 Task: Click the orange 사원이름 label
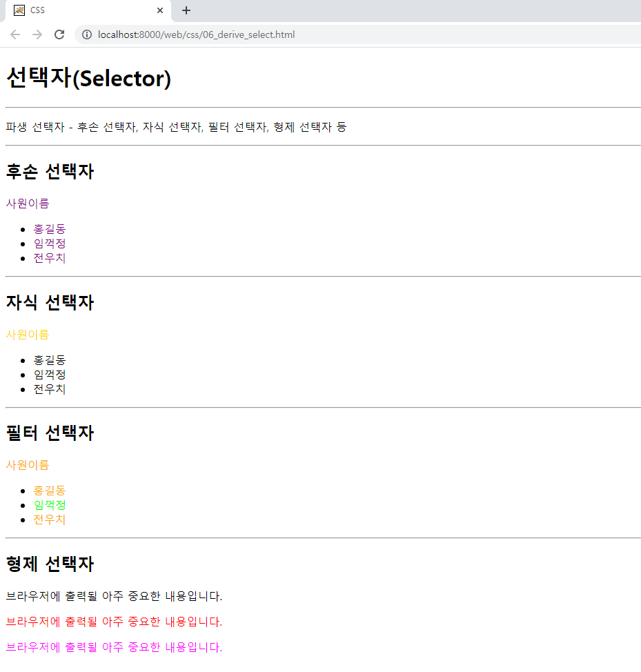point(28,464)
